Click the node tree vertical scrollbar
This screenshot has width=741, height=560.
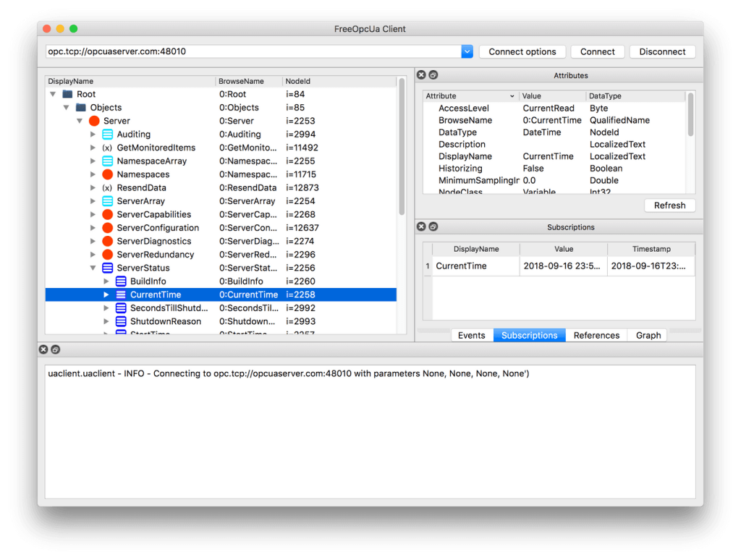tap(402, 145)
